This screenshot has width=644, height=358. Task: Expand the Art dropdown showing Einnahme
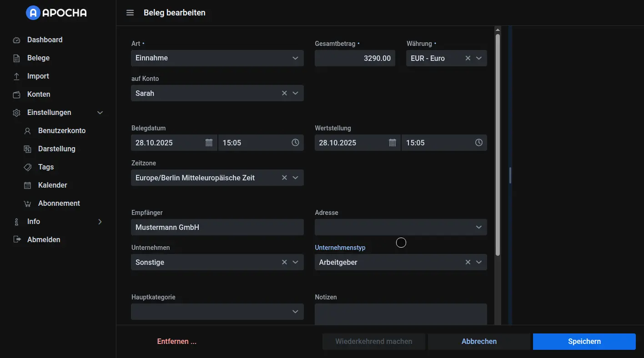pos(295,58)
